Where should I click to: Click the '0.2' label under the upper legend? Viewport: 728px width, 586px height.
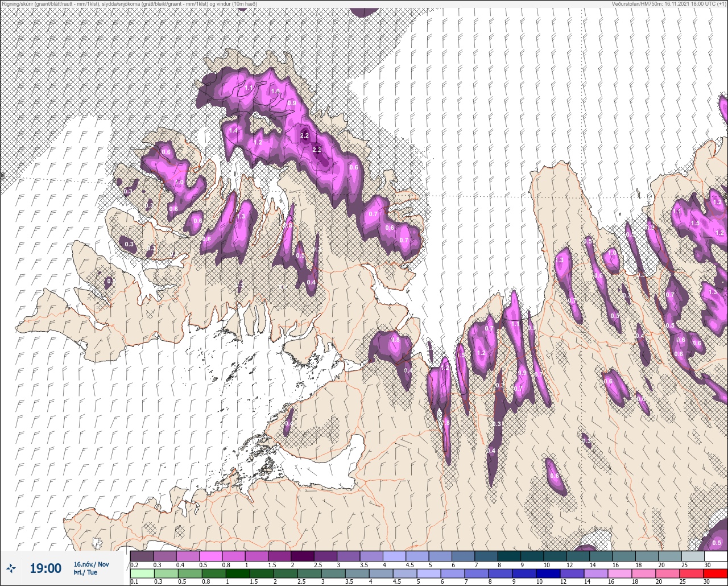pyautogui.click(x=134, y=564)
